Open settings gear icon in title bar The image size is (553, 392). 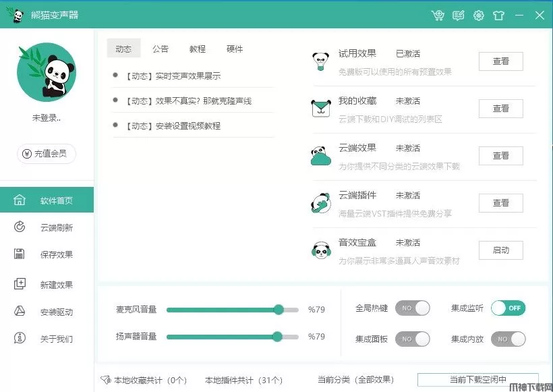coord(479,15)
